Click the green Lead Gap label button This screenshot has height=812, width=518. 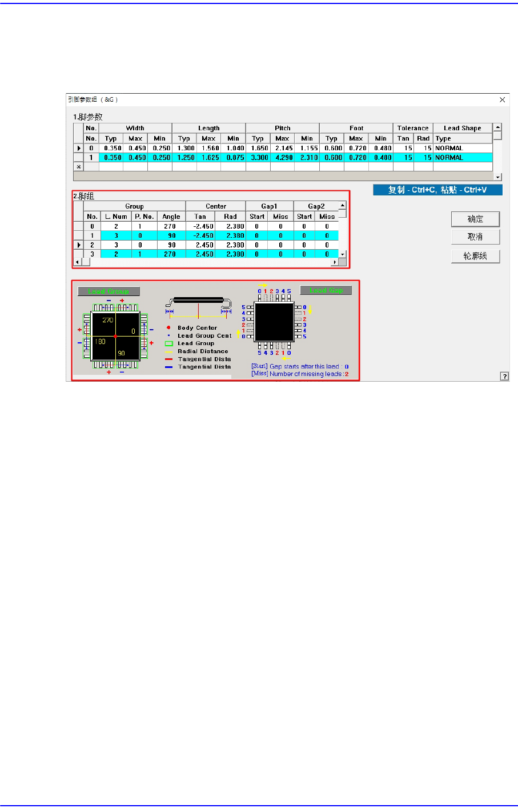[326, 290]
